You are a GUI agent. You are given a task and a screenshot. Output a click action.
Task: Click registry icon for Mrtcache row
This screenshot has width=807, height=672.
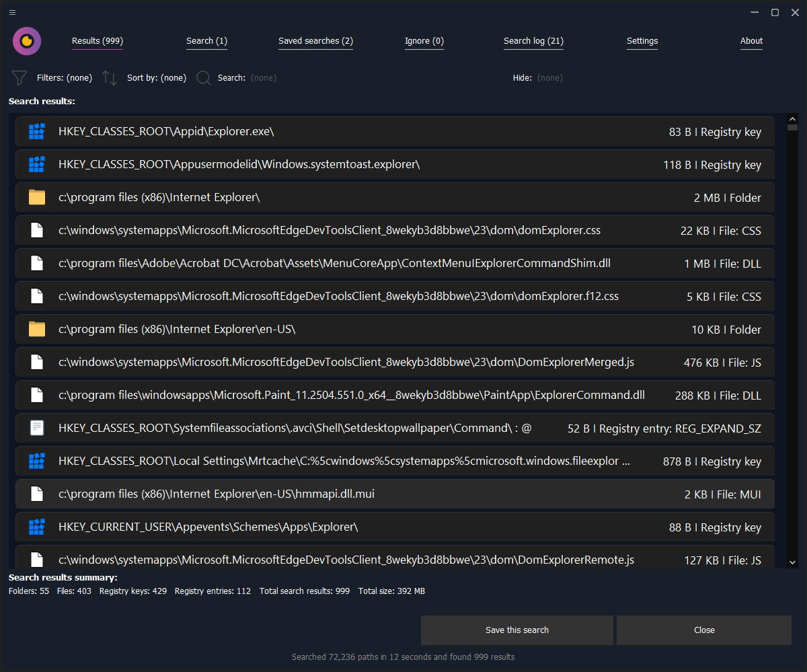37,461
